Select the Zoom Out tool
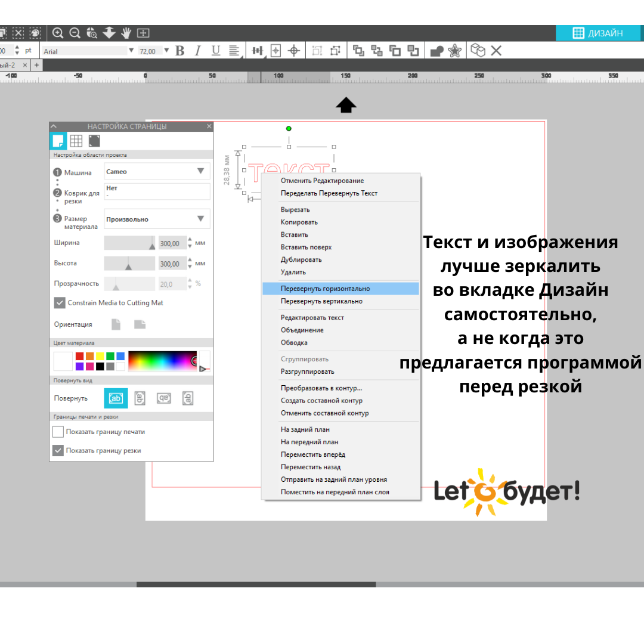Screen dimensions: 644x644 coord(75,33)
